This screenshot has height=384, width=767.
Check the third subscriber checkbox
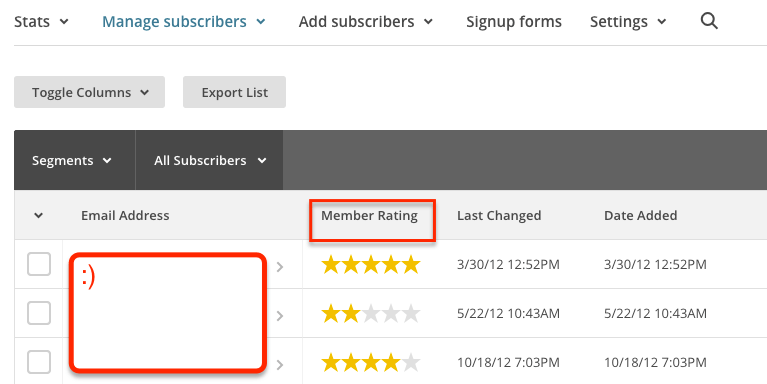[39, 362]
